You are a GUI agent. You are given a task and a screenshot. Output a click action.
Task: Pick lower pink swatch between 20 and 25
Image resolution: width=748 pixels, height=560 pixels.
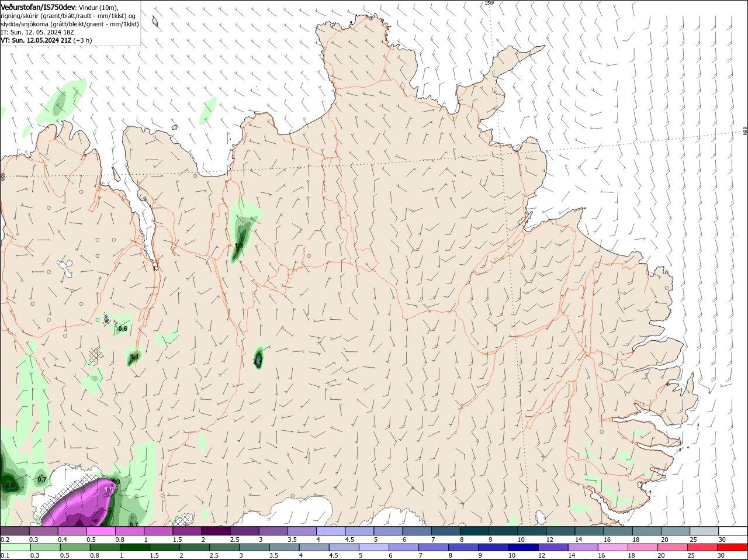(x=673, y=548)
